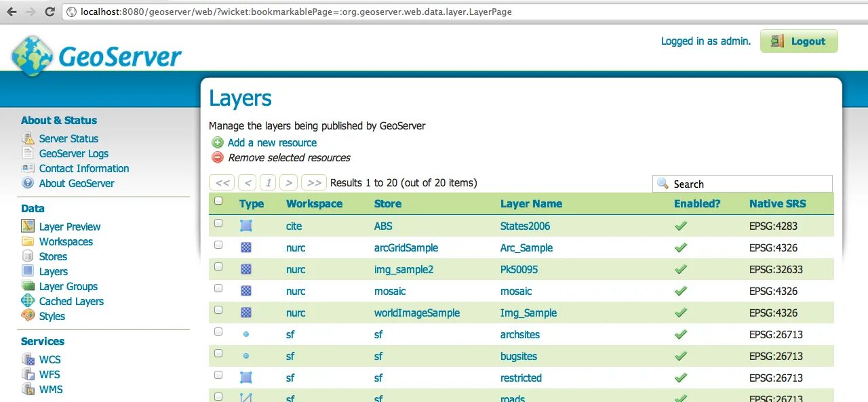Sort table by Layer Name column
The height and width of the screenshot is (402, 868).
(x=531, y=203)
